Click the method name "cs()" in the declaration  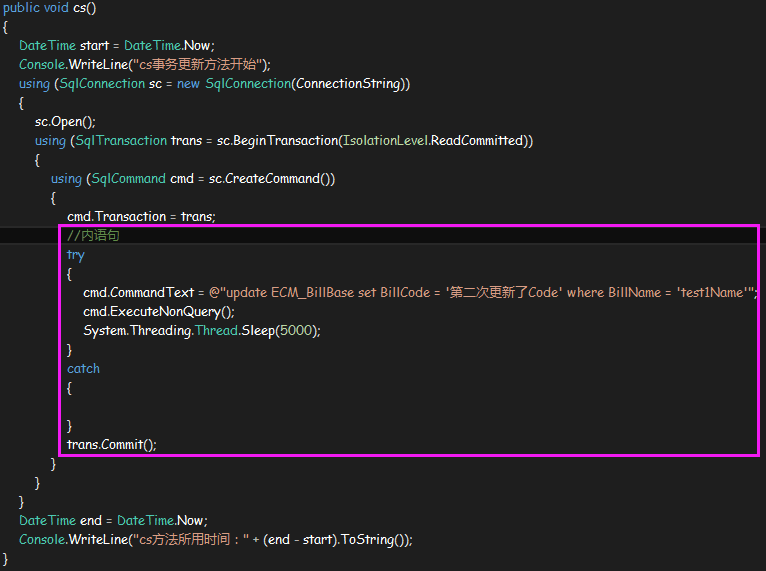point(85,8)
